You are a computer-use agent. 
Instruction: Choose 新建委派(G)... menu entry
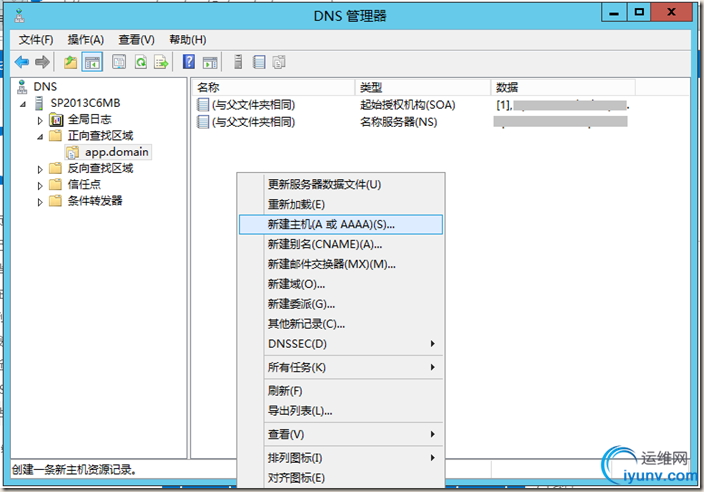[x=341, y=304]
